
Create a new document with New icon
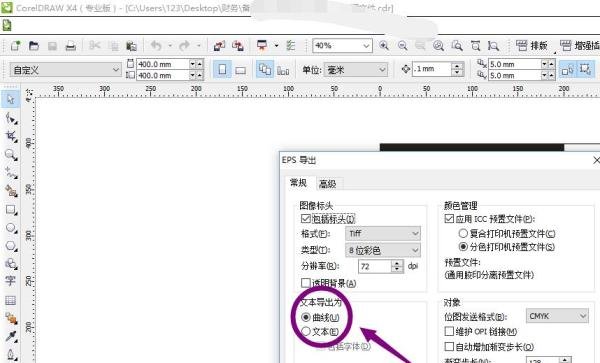point(15,46)
